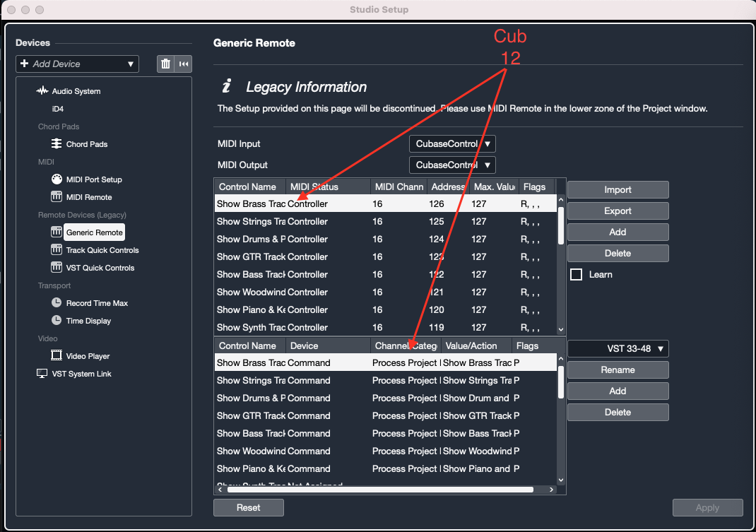The image size is (756, 532).
Task: Click the trash icon to remove device
Action: coord(165,64)
